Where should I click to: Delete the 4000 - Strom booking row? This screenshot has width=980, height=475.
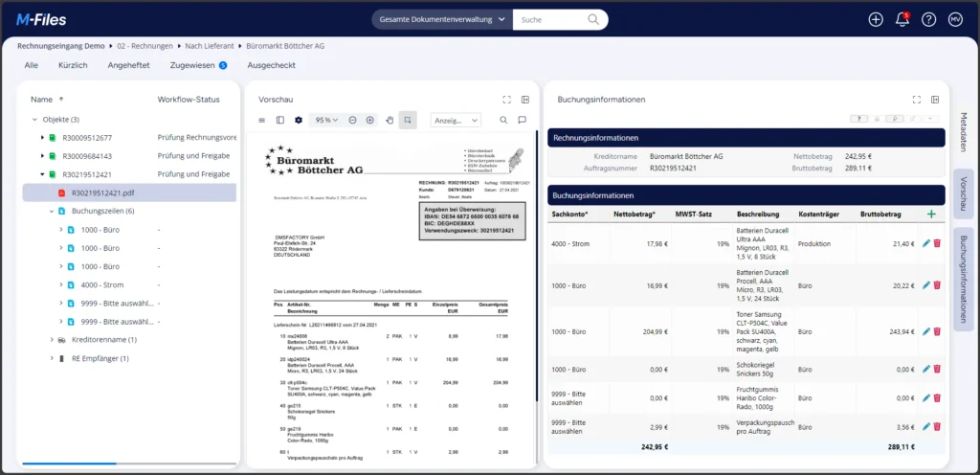point(937,243)
